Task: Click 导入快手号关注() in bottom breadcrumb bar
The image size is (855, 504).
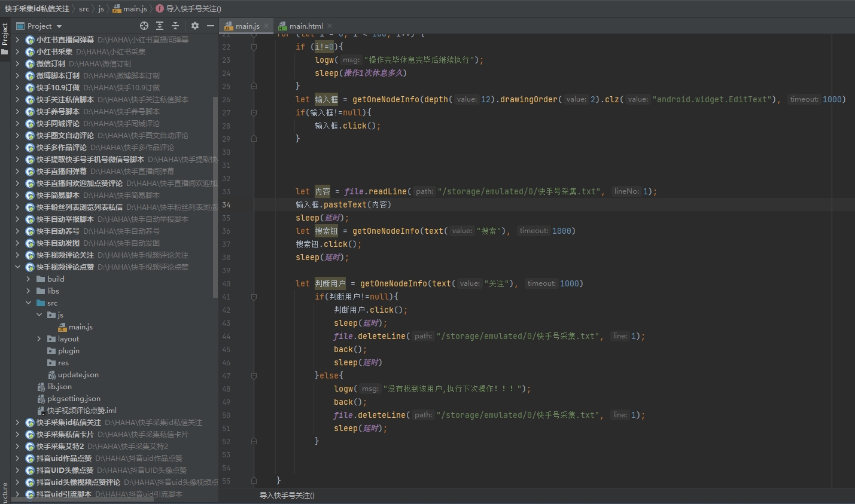Action: 287,496
